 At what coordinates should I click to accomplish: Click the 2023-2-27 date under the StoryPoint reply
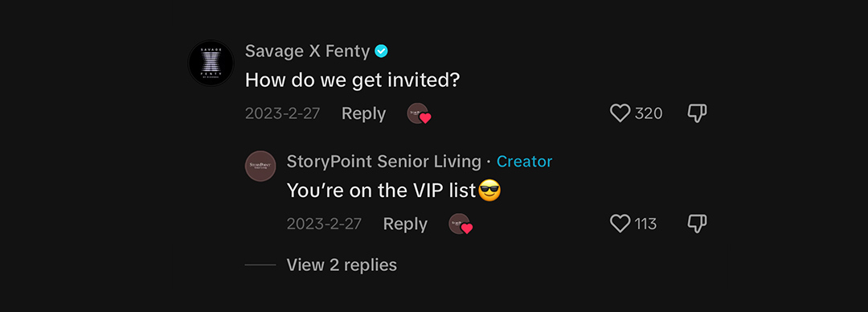(x=324, y=224)
